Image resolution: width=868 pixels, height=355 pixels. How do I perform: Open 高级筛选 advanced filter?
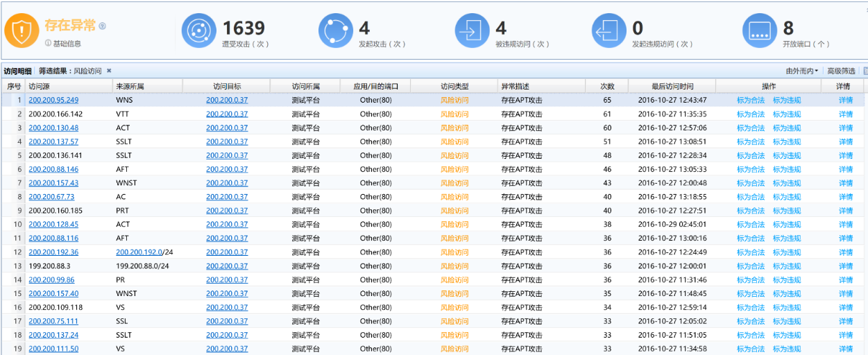tap(840, 71)
